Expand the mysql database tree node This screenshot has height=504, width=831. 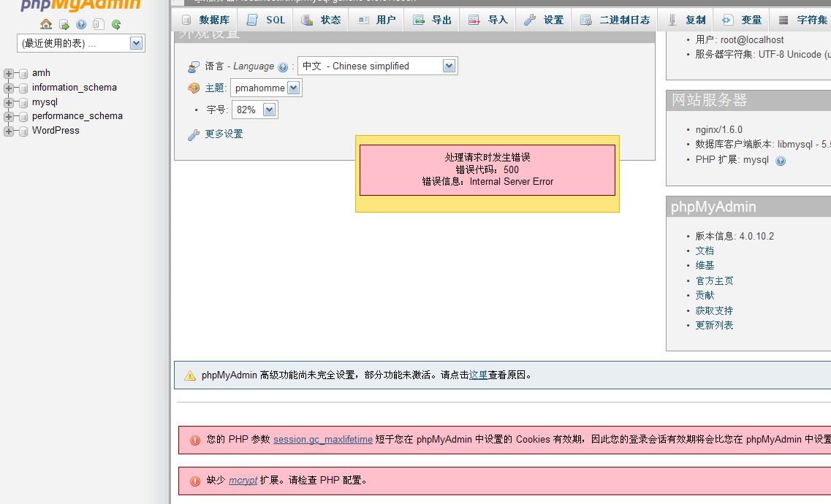coord(9,102)
